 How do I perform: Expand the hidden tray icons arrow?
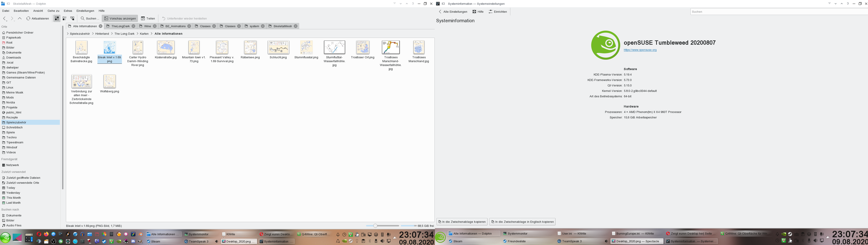point(395,238)
